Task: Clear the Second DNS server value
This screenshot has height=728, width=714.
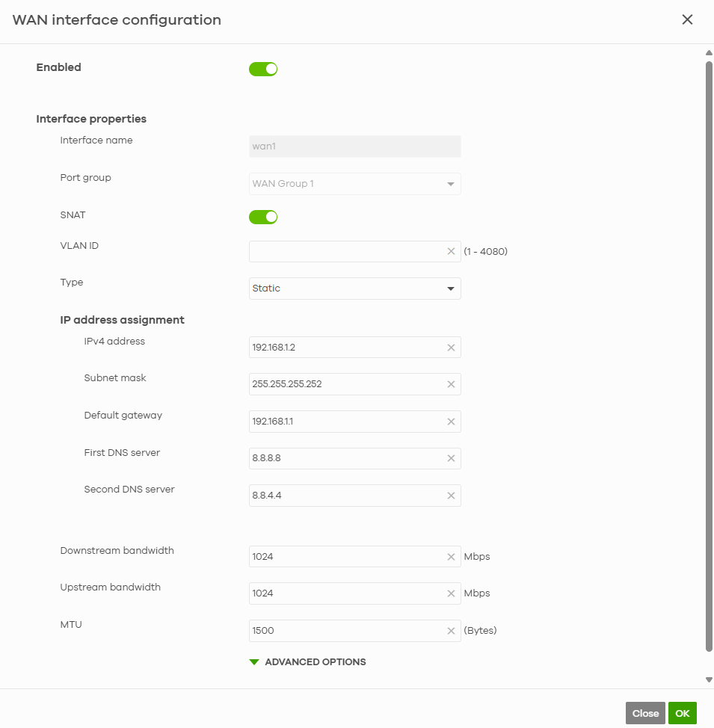Action: click(451, 496)
